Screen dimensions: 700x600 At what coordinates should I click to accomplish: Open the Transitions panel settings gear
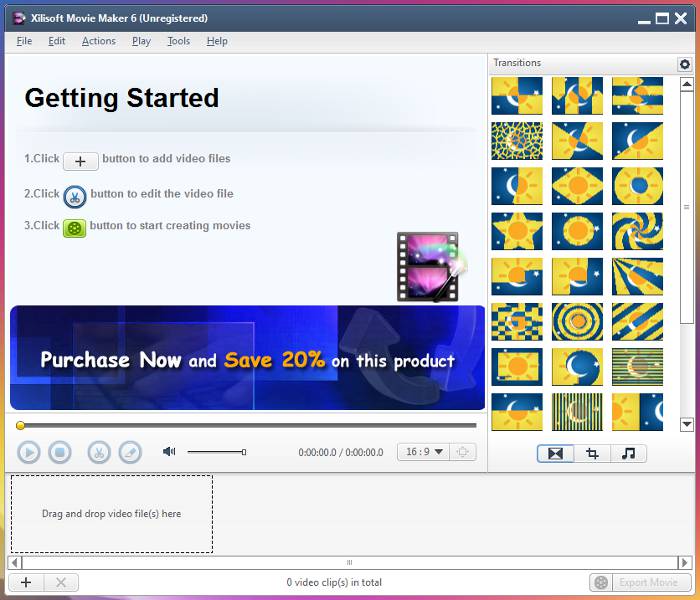click(x=685, y=64)
